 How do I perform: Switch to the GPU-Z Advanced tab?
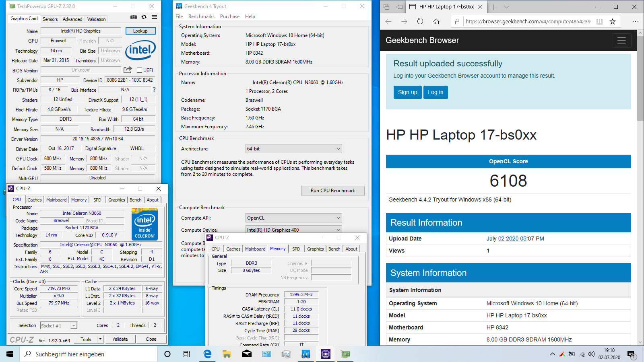(72, 19)
